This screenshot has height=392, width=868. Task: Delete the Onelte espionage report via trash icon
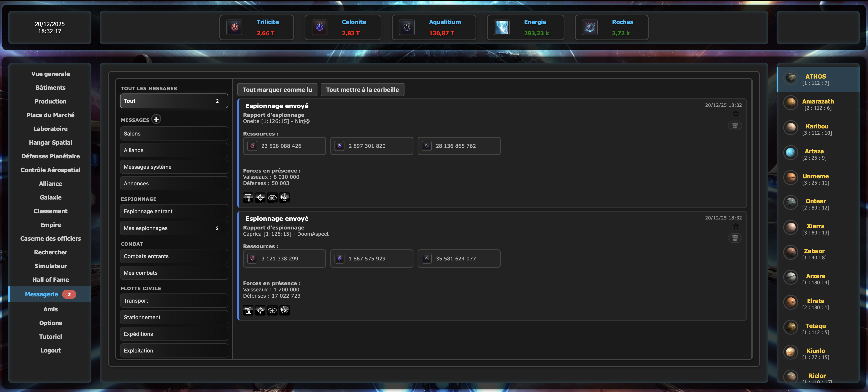tap(735, 125)
